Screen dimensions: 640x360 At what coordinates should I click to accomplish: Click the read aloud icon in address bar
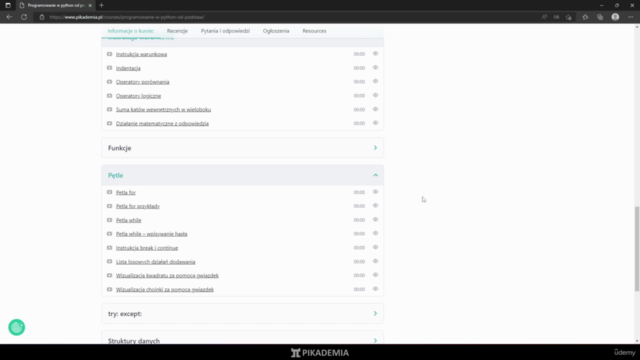point(544,17)
